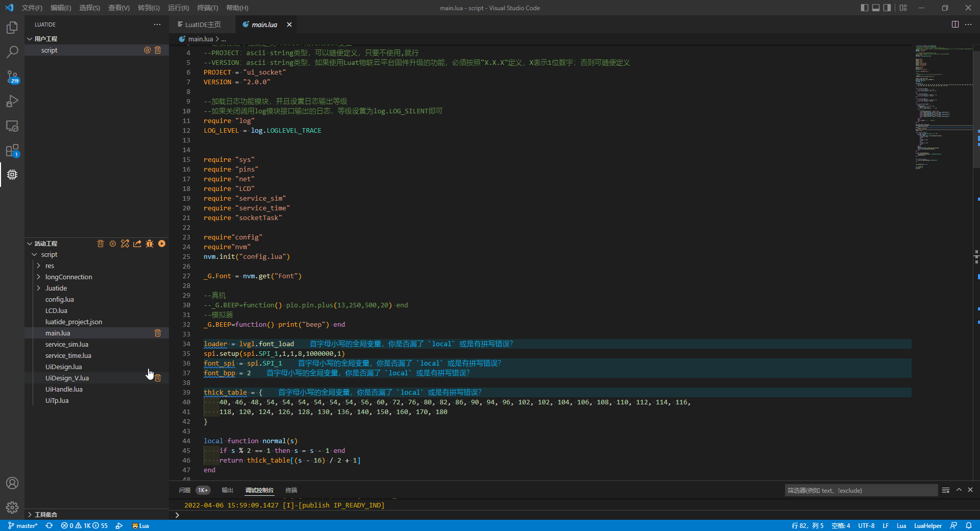
Task: Click the feedback icon in status bar
Action: [953, 525]
